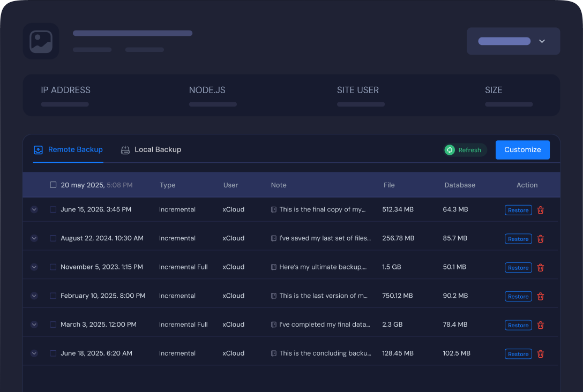Select the Remote Backup tab
Screen dimensions: 583x392
(68, 150)
